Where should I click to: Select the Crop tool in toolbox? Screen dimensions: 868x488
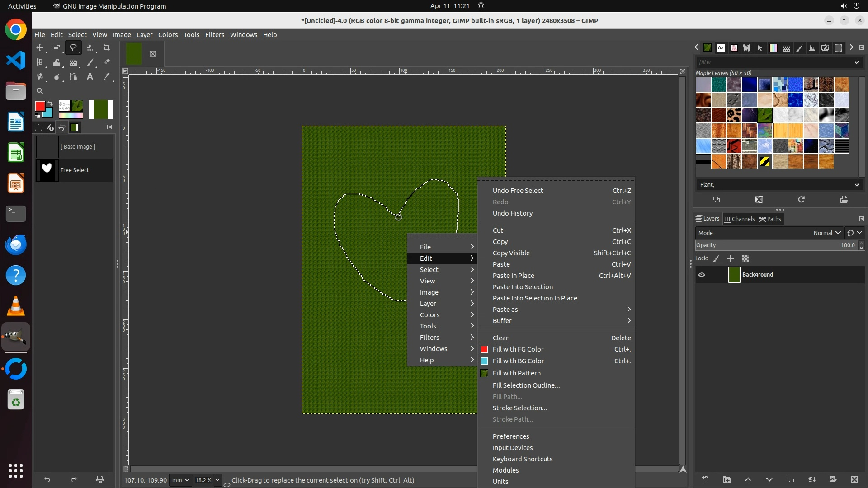tap(107, 48)
